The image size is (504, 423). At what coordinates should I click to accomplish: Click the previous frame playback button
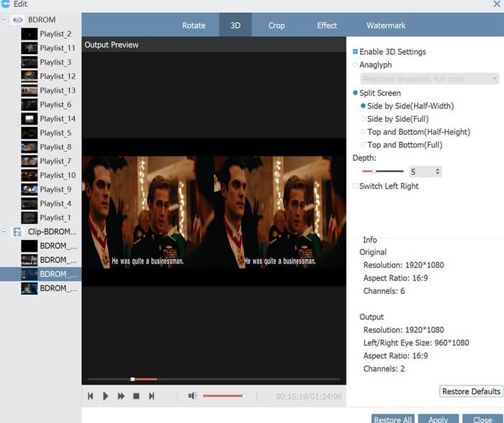[90, 396]
